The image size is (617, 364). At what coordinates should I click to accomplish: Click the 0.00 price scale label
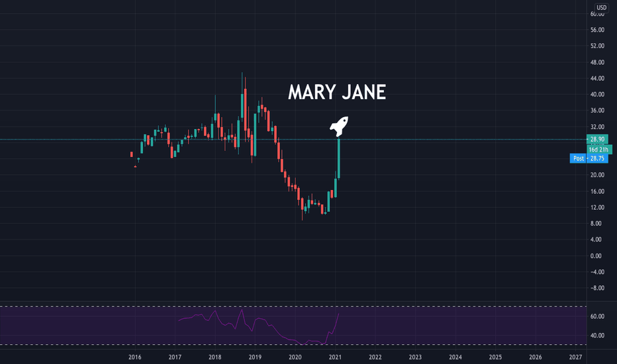click(x=596, y=255)
